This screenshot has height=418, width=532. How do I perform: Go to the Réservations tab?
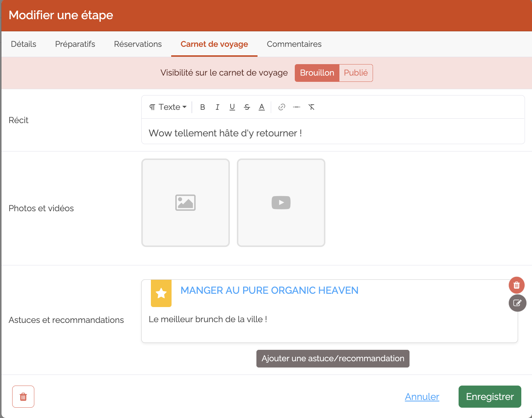138,44
